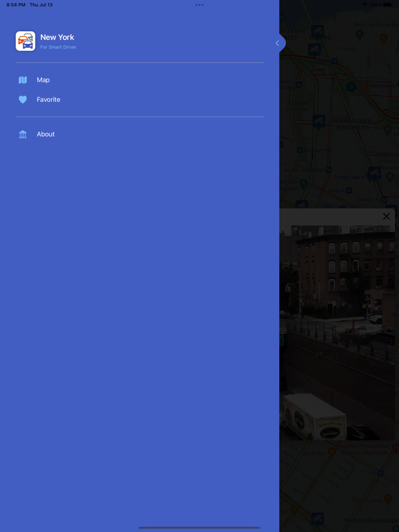This screenshot has height=532, width=399.
Task: Click the folded map icon
Action: pos(23,80)
